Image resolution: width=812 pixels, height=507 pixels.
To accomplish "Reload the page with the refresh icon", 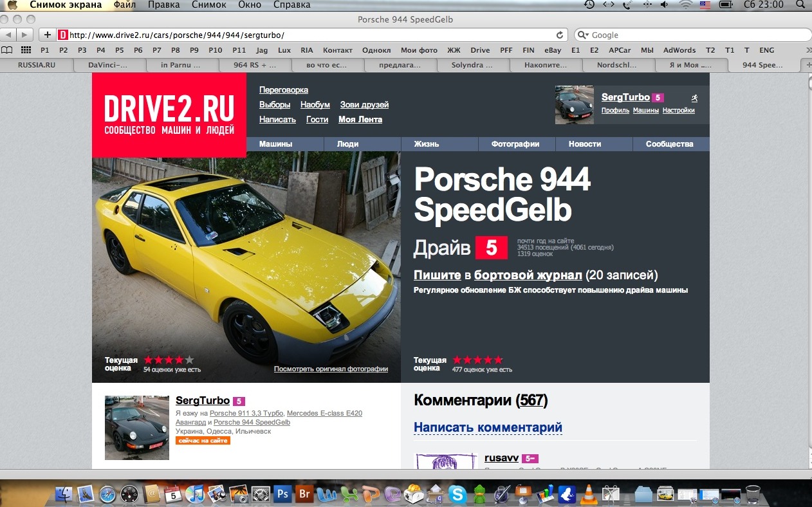I will pyautogui.click(x=560, y=35).
